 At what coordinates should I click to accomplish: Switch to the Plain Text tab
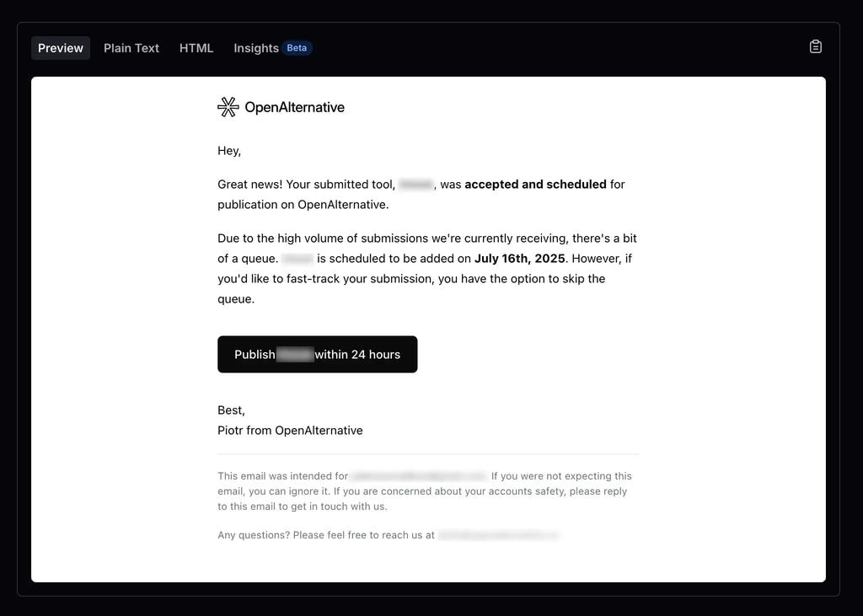tap(131, 48)
